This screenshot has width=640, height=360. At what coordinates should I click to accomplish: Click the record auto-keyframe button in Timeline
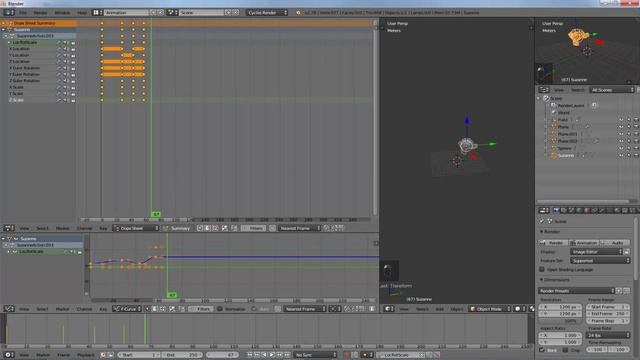(347, 355)
